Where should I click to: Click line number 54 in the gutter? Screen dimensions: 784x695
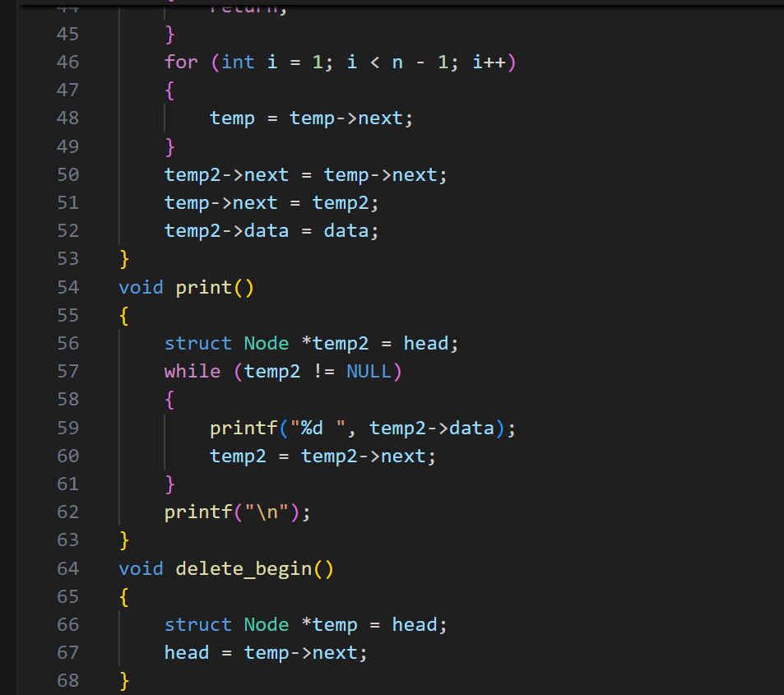67,287
